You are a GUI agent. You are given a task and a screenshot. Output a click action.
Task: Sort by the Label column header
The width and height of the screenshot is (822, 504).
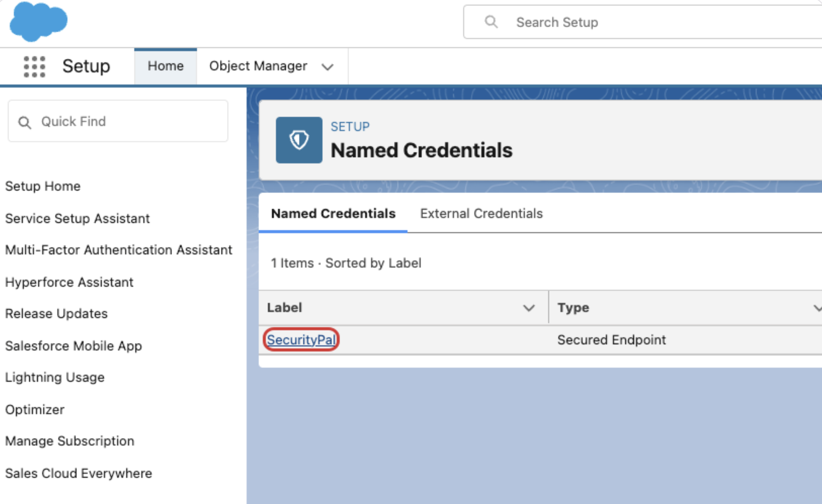[284, 308]
